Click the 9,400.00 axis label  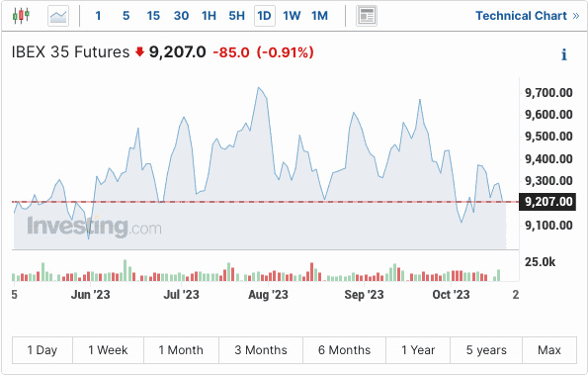(548, 158)
